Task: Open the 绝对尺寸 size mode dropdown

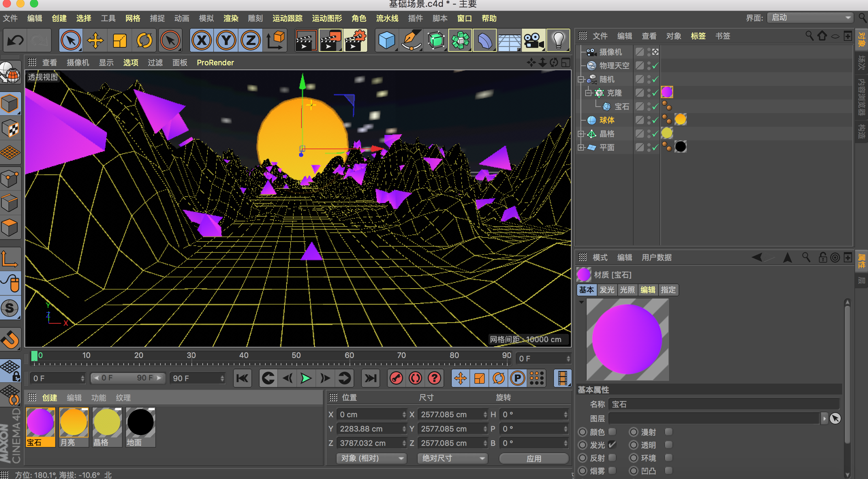Action: (452, 458)
